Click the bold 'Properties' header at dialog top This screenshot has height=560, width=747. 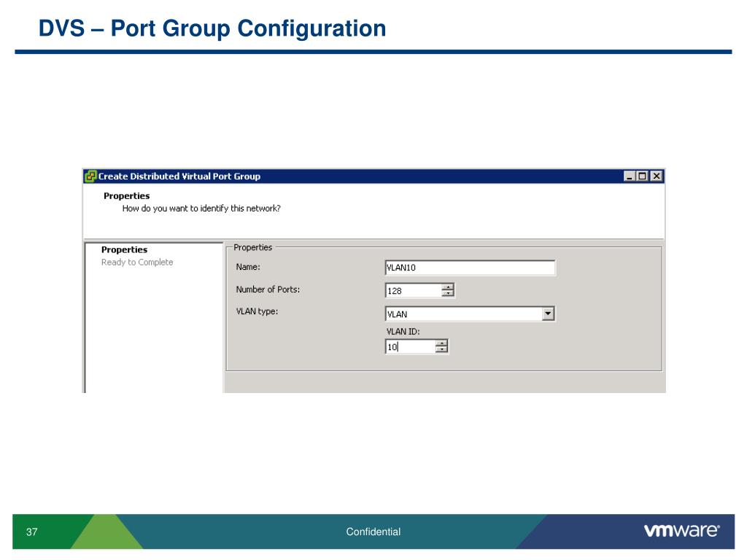click(x=127, y=195)
